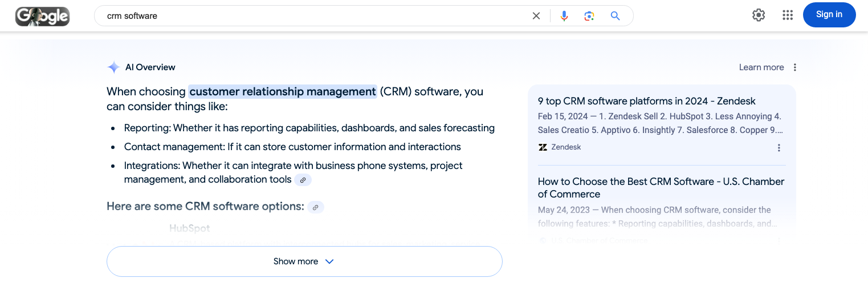Viewport: 868px width, 290px height.
Task: Open the Google logo homepage link
Action: coord(42,16)
